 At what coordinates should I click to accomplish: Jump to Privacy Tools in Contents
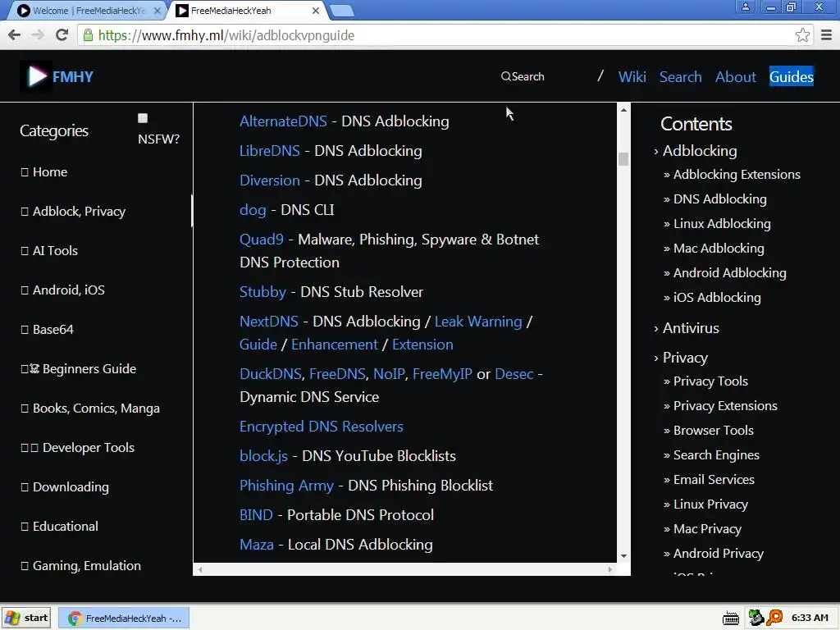[x=710, y=381]
